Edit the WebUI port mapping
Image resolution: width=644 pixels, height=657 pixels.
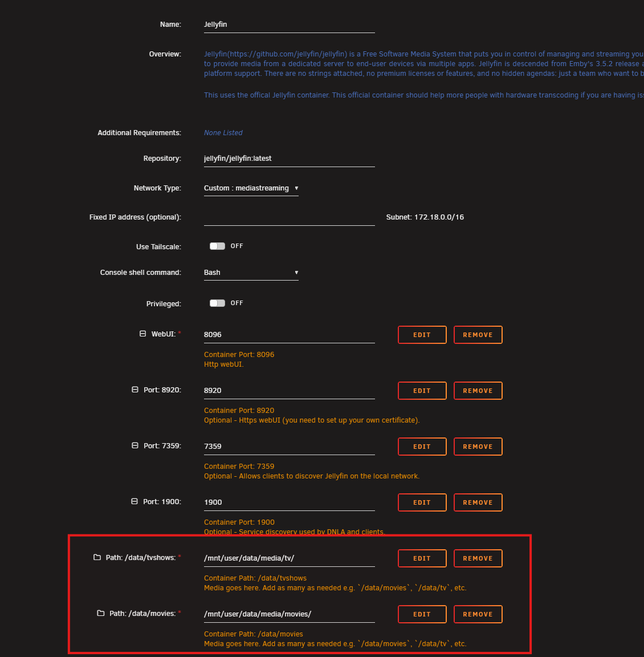pyautogui.click(x=422, y=335)
